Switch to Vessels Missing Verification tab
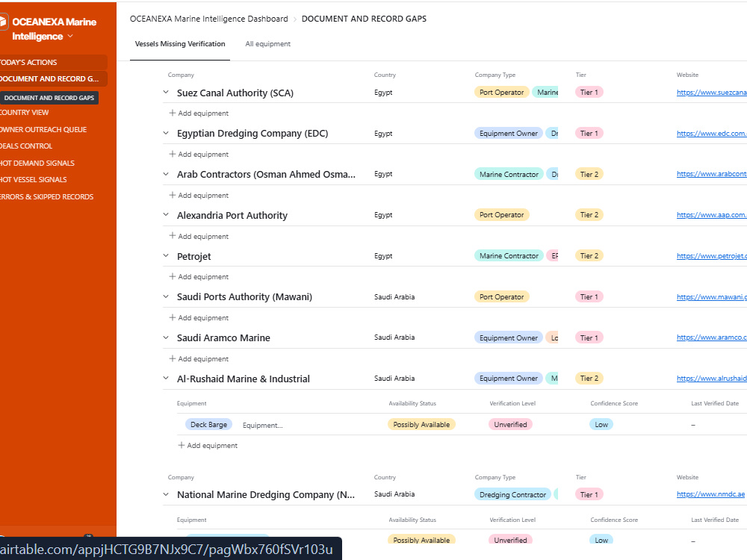 click(x=179, y=44)
